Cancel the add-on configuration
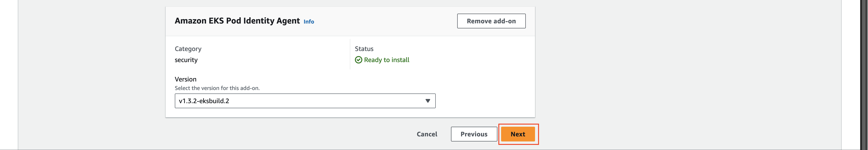This screenshot has width=868, height=150. [427, 134]
